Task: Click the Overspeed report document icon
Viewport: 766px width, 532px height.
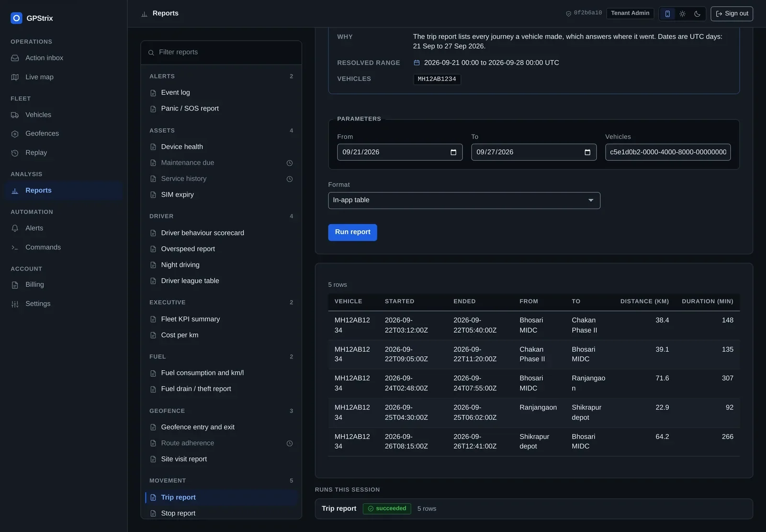Action: point(153,249)
